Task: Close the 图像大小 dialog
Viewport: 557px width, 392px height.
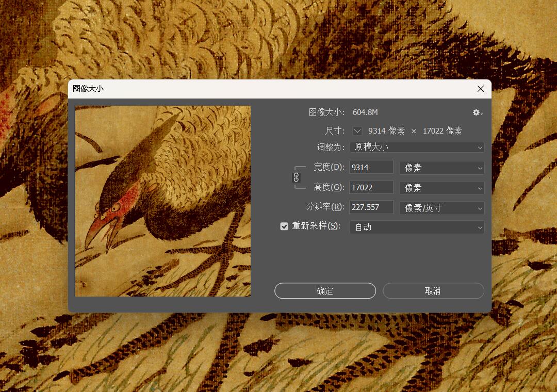Action: point(480,89)
